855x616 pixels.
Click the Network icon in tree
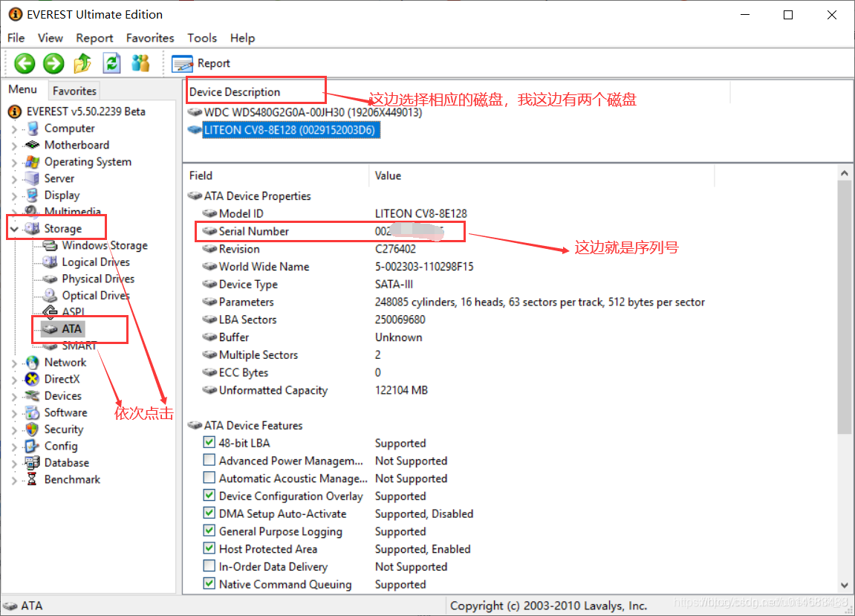tap(33, 363)
